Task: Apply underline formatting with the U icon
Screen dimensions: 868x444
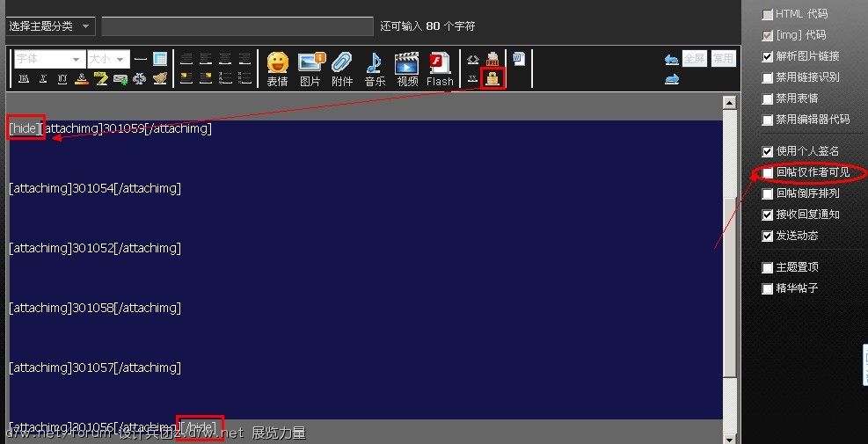Action: (62, 78)
